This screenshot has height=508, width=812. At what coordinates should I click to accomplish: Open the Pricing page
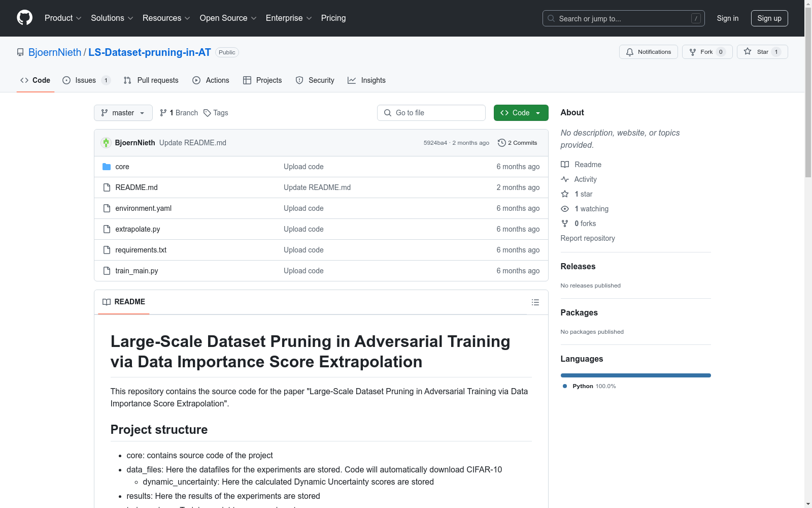coord(333,18)
